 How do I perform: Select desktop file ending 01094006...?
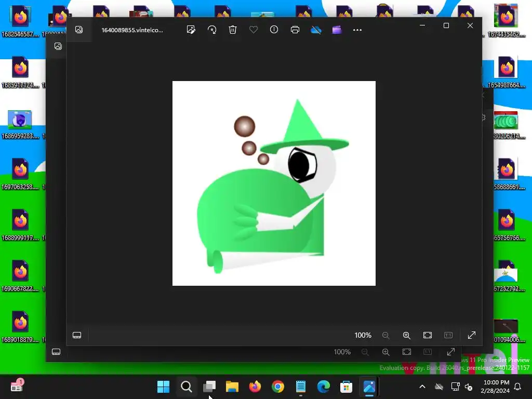[509, 331]
